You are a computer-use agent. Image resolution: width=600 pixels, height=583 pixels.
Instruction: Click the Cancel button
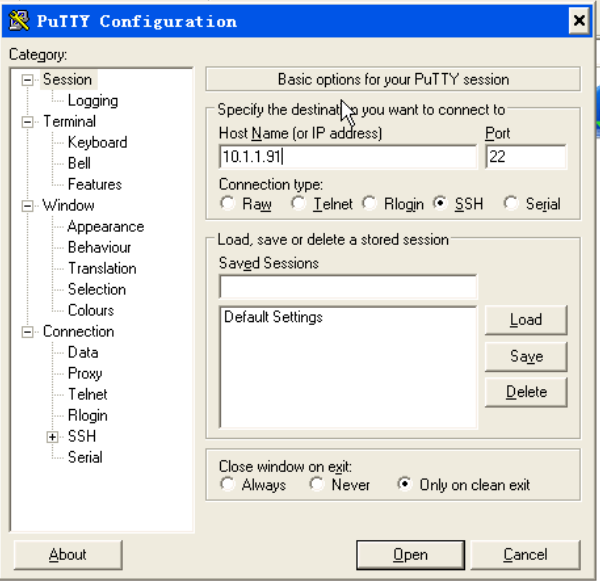click(525, 555)
